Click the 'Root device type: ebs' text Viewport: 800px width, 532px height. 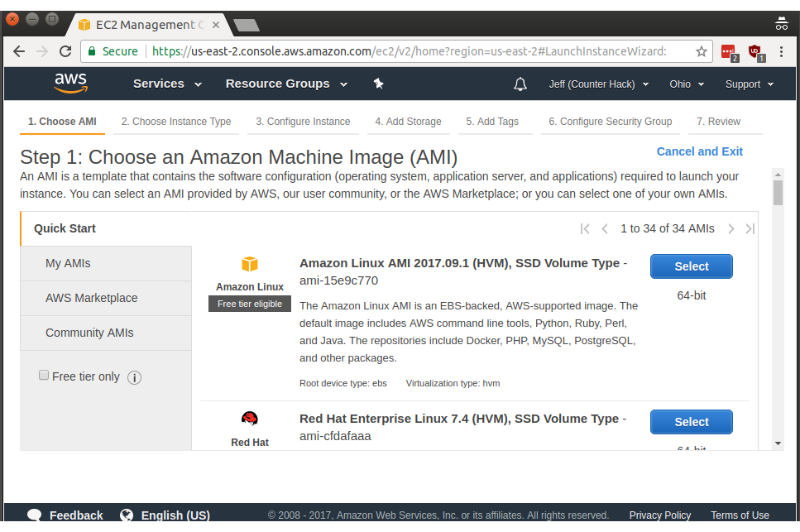coord(343,383)
